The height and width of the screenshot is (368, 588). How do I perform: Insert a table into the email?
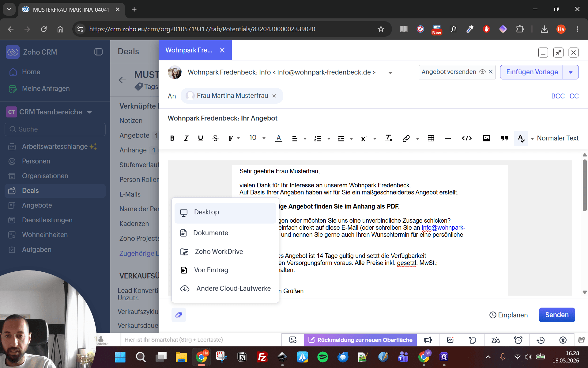[431, 138]
